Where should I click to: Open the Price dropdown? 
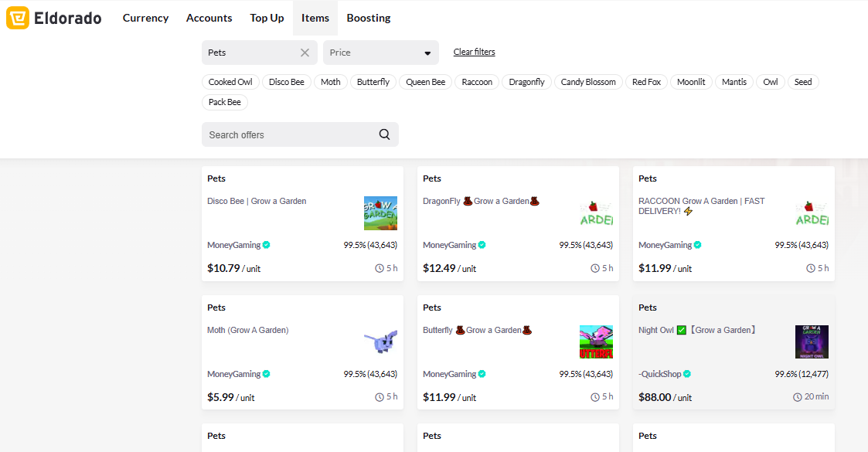(381, 53)
